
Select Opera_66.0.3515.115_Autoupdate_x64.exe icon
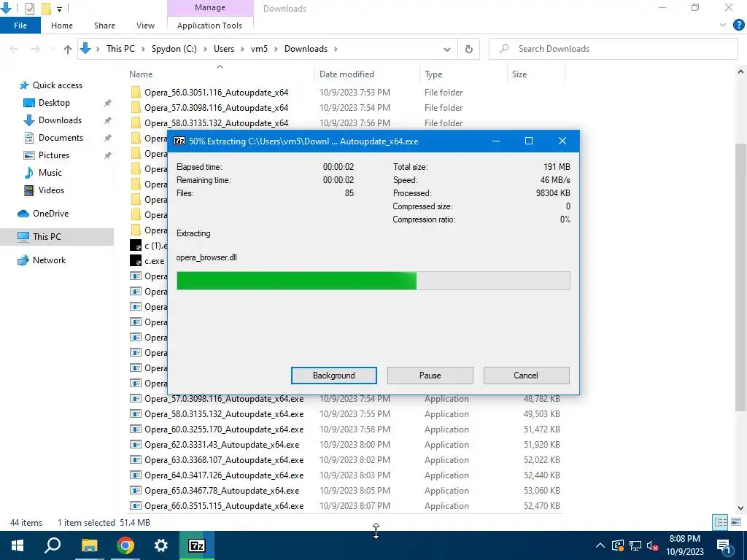coord(136,506)
